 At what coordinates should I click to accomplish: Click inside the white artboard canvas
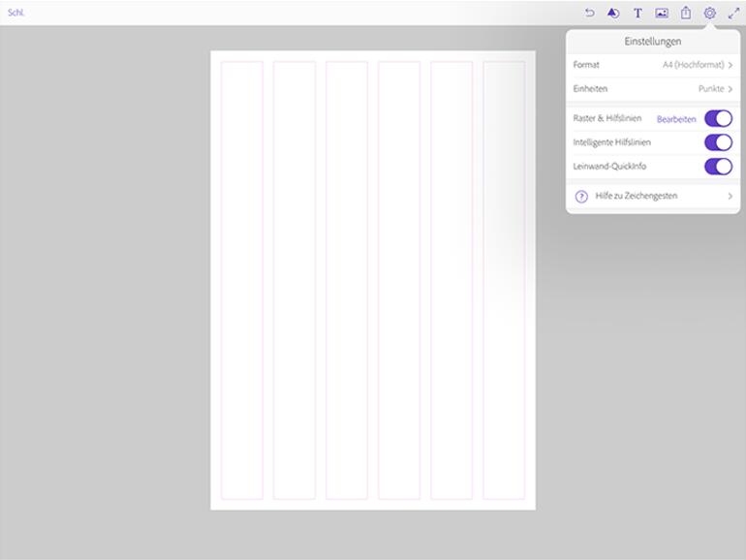coord(373,280)
